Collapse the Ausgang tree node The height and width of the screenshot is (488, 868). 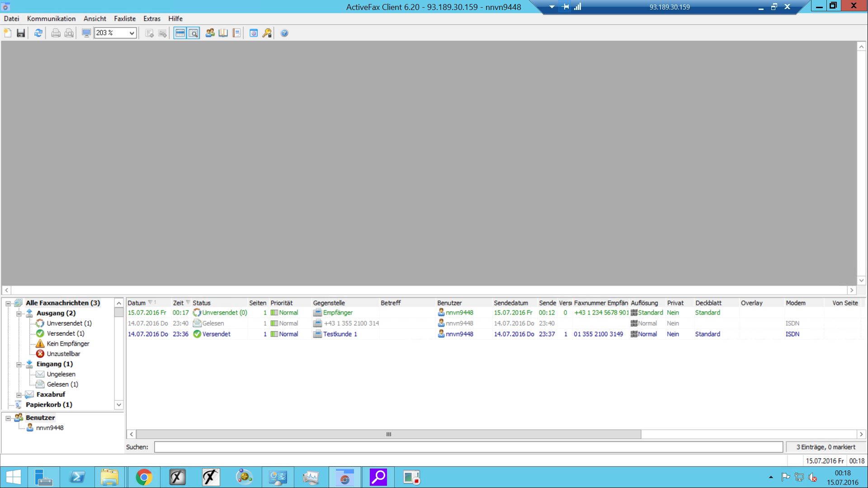pos(19,313)
